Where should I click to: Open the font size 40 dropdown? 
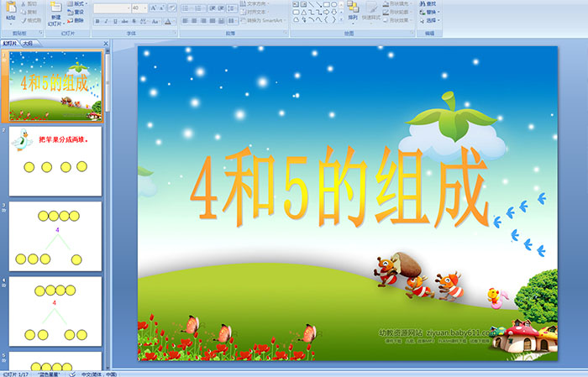click(x=145, y=8)
